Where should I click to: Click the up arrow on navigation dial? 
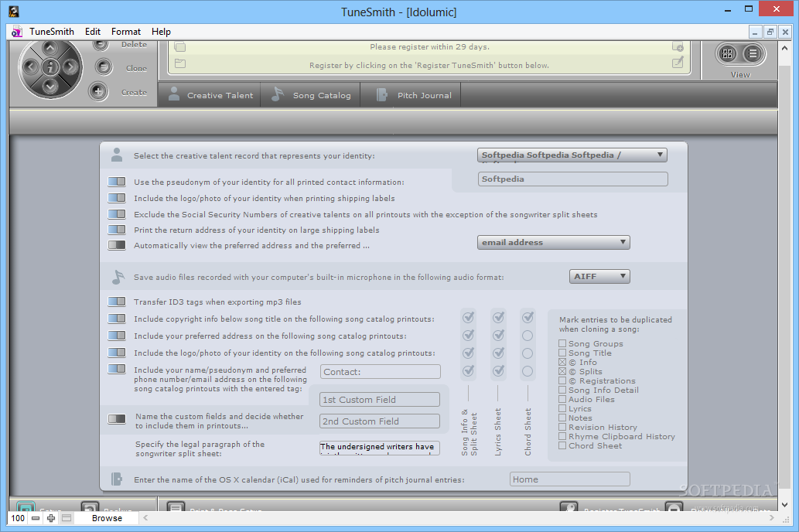click(x=50, y=49)
